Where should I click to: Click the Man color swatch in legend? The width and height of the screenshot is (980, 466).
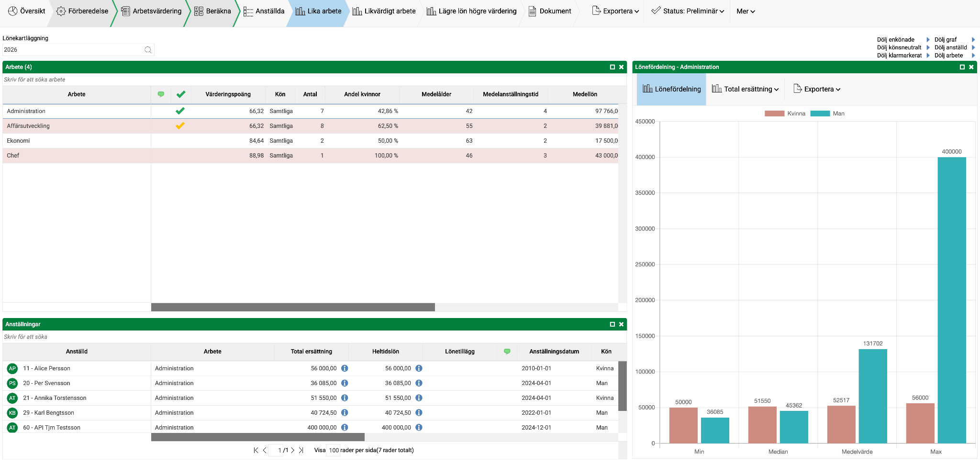(820, 114)
